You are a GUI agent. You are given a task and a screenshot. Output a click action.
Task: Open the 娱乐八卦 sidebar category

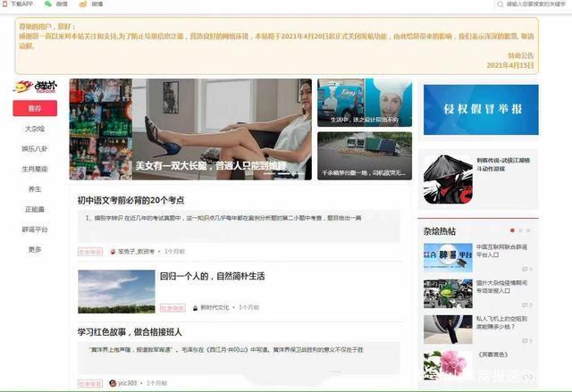click(x=35, y=149)
